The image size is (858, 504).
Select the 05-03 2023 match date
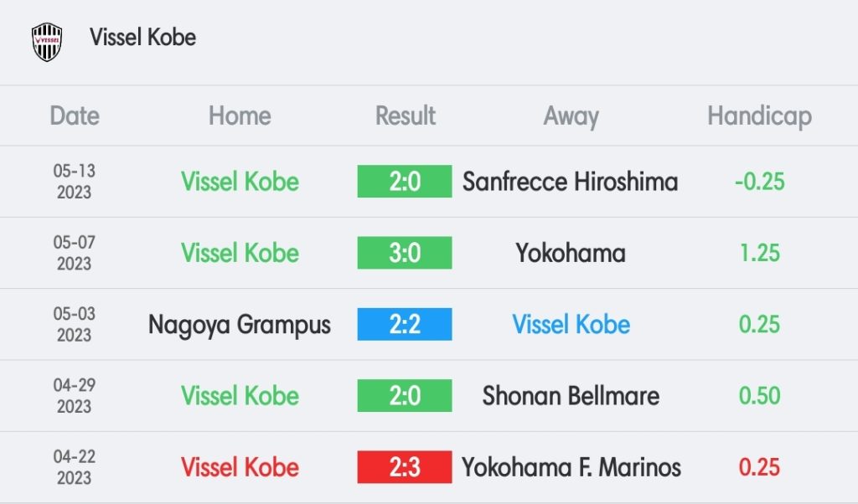click(75, 324)
